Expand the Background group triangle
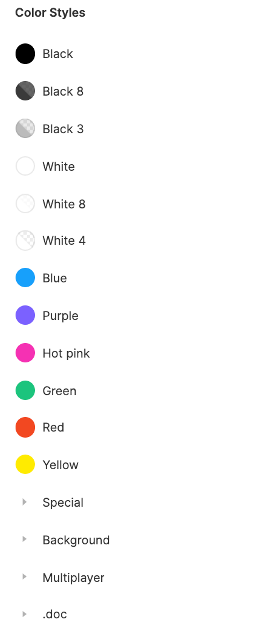Screen dimensions: 255x644 click(x=24, y=539)
